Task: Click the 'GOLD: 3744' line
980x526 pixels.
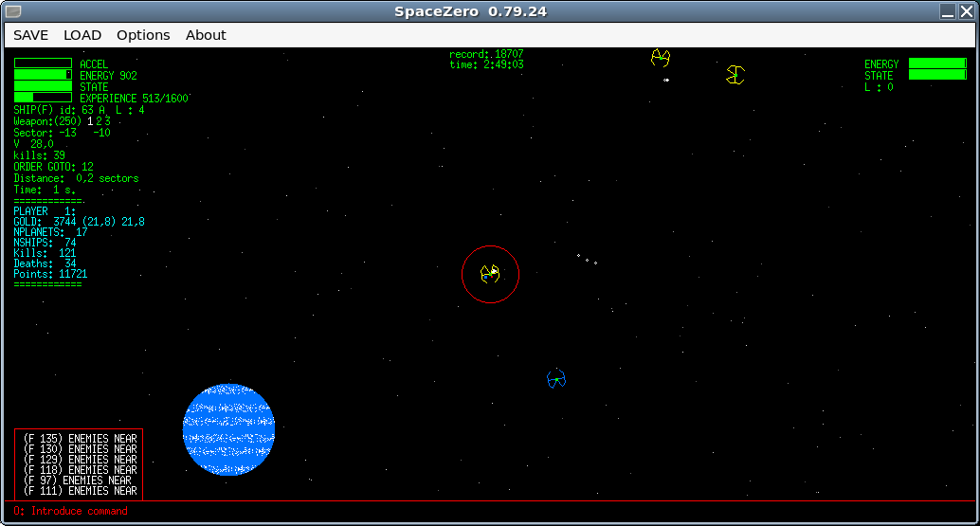Action: tap(80, 222)
